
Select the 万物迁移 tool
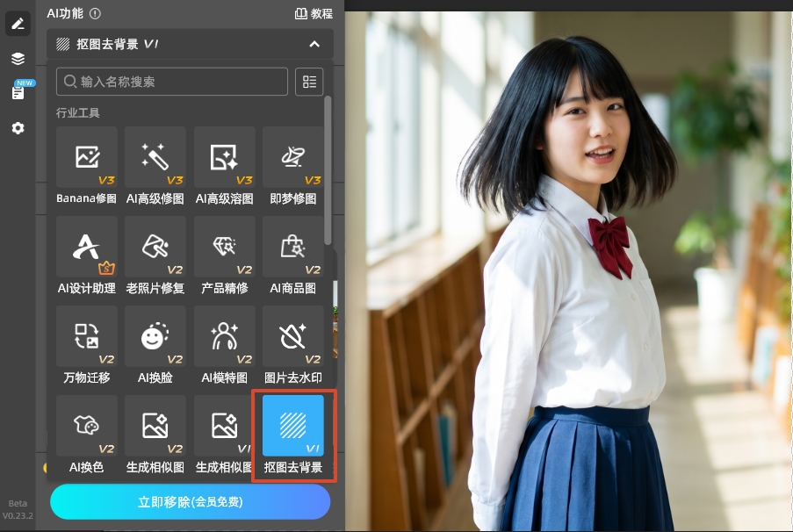tap(86, 345)
